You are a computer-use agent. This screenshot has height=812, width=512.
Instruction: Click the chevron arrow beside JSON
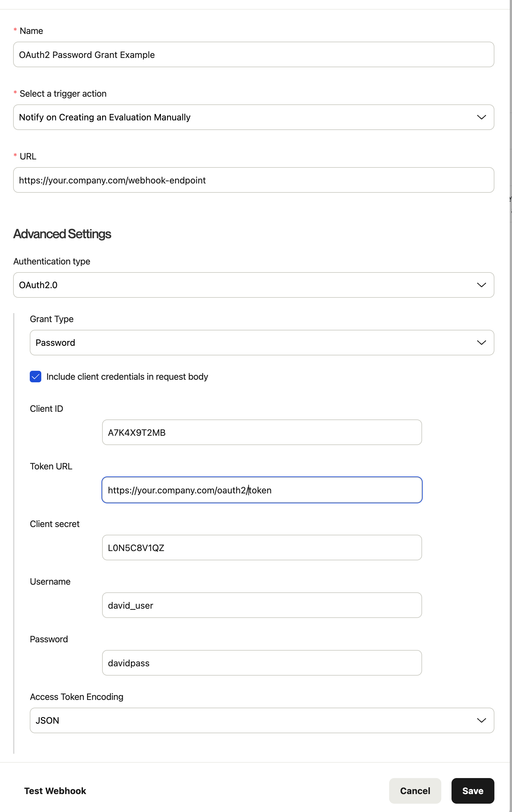[481, 720]
